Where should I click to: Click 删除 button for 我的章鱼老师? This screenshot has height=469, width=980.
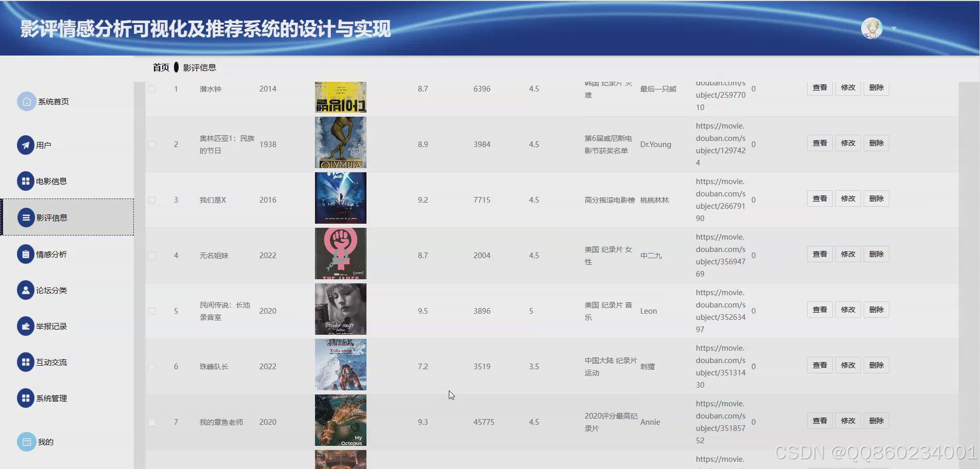click(877, 421)
